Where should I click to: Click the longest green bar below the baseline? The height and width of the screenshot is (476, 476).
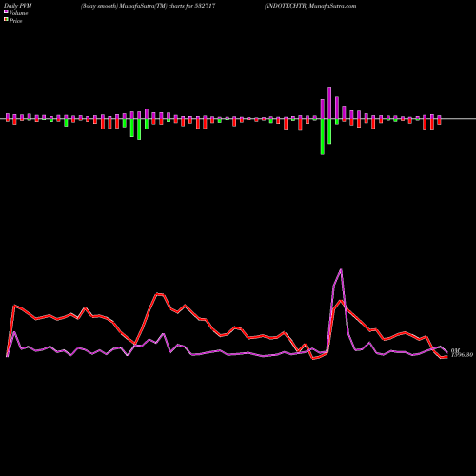(323, 137)
